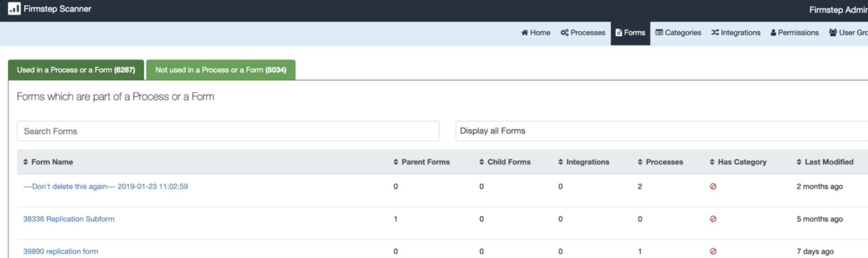Sort by Has Category arrows icon
Image resolution: width=868 pixels, height=258 pixels.
click(712, 162)
